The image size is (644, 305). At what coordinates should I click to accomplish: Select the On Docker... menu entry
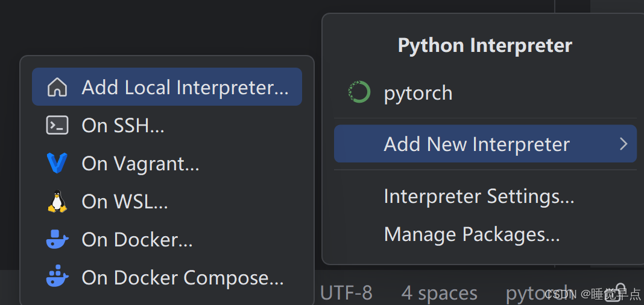point(137,240)
